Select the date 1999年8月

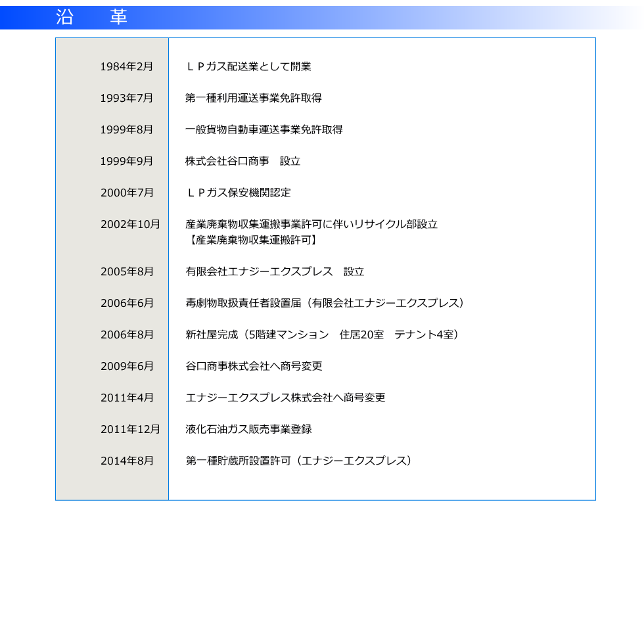click(126, 130)
